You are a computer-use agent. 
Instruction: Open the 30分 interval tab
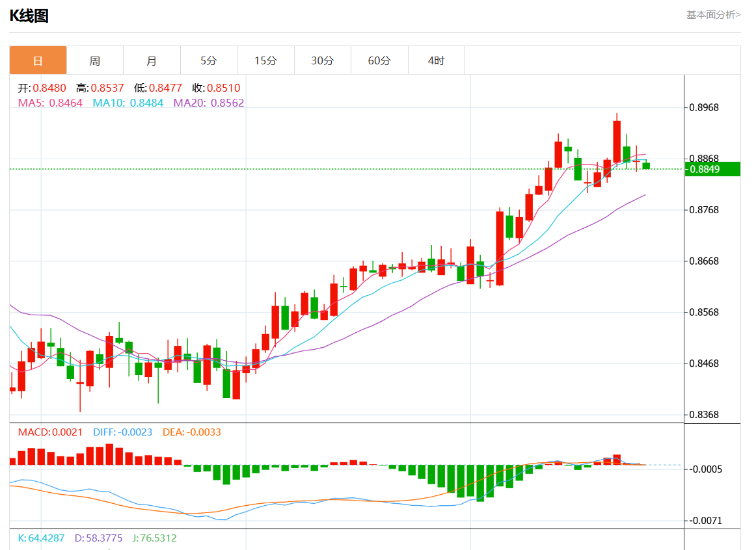[x=323, y=60]
